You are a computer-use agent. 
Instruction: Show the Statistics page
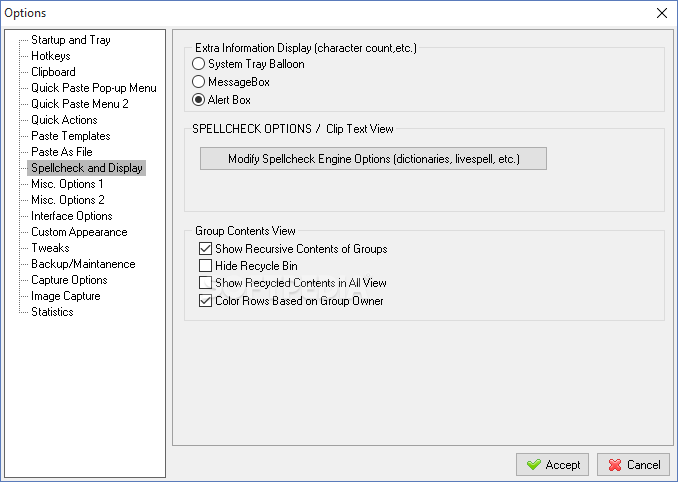[x=52, y=312]
